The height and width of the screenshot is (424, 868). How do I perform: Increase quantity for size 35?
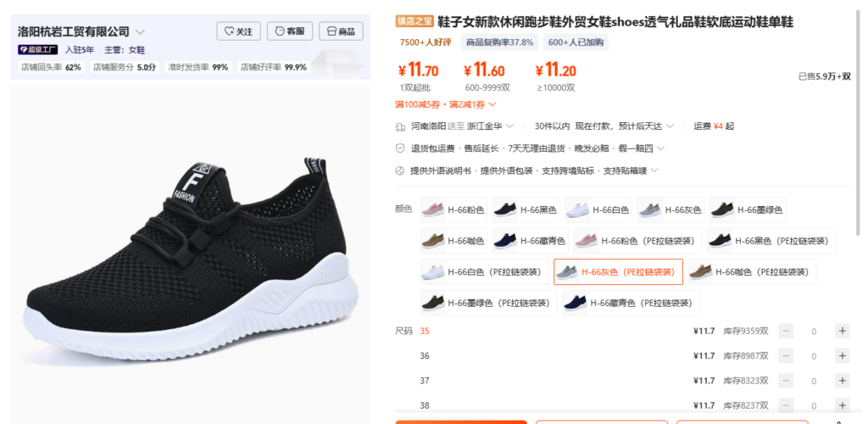point(842,331)
